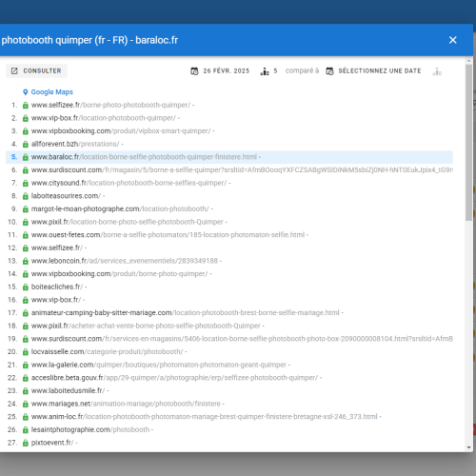476x476 pixels.
Task: Click the locvaisselle.com photobooth link
Action: (107, 351)
